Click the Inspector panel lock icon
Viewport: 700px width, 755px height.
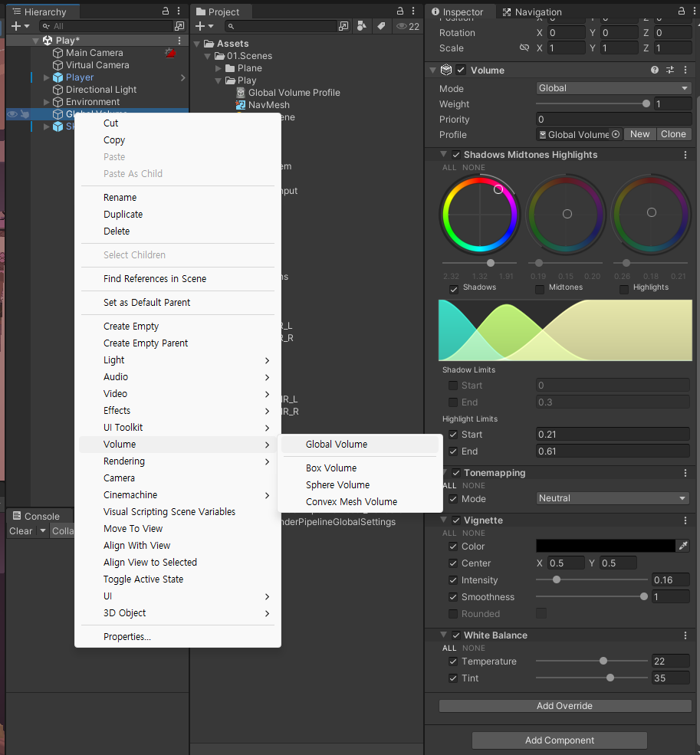pyautogui.click(x=681, y=11)
